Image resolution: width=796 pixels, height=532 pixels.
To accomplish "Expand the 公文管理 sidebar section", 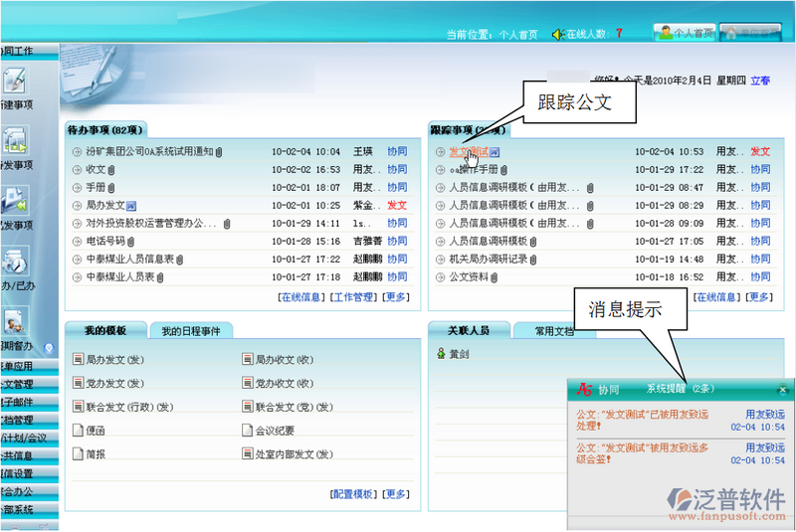I will (x=18, y=384).
